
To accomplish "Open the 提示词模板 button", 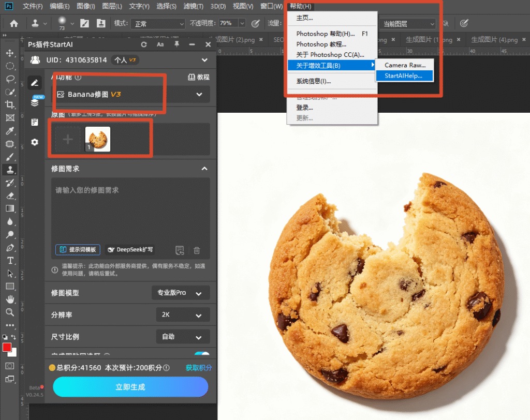I will [78, 250].
